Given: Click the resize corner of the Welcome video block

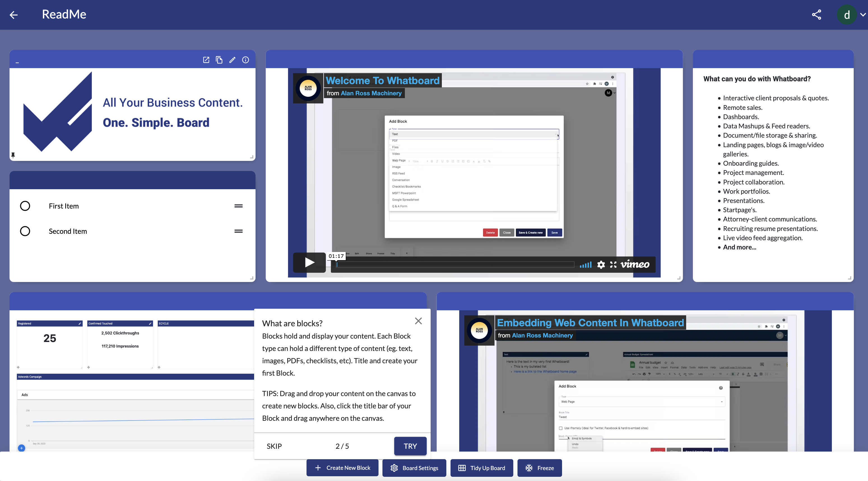Looking at the screenshot, I should coord(679,278).
